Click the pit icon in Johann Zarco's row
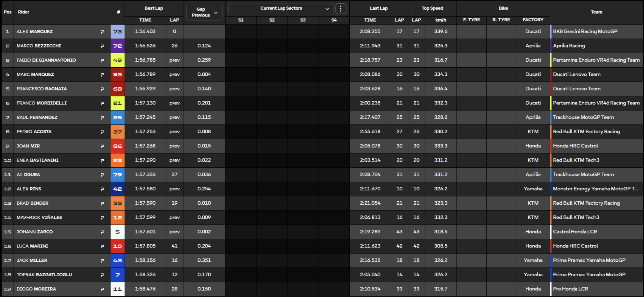The height and width of the screenshot is (297, 644). click(102, 232)
